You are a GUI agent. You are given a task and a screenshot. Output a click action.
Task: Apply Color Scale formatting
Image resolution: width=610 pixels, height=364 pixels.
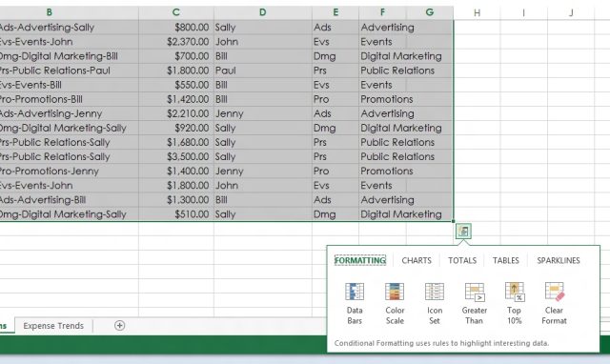point(395,304)
